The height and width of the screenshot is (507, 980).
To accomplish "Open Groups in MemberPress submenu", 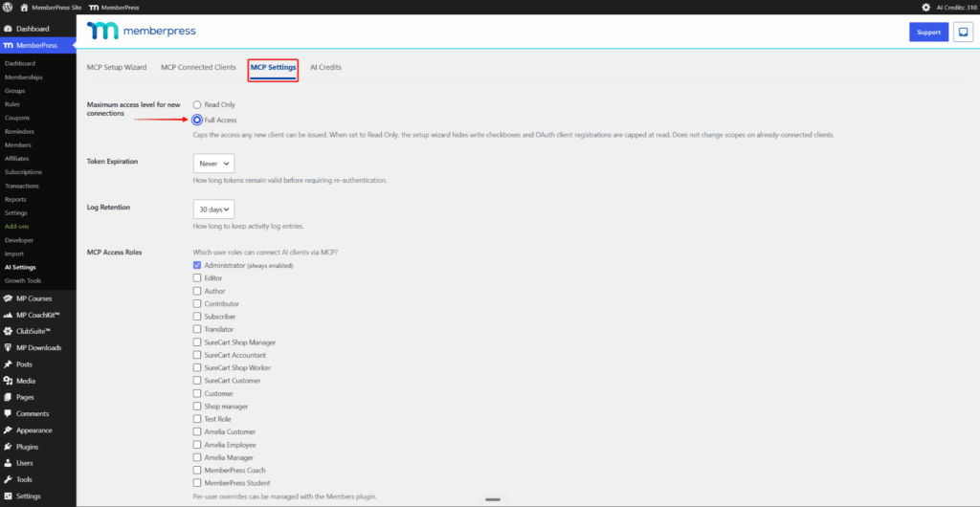I will 15,91.
